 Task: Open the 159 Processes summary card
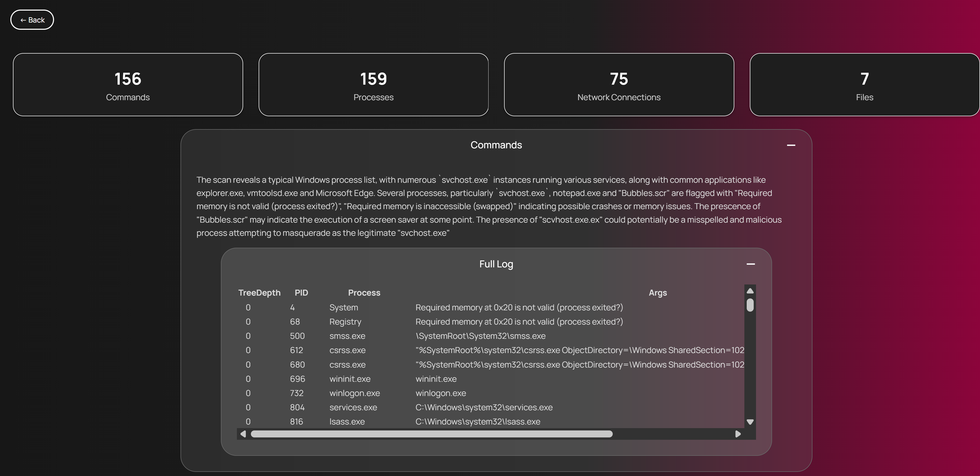tap(373, 85)
